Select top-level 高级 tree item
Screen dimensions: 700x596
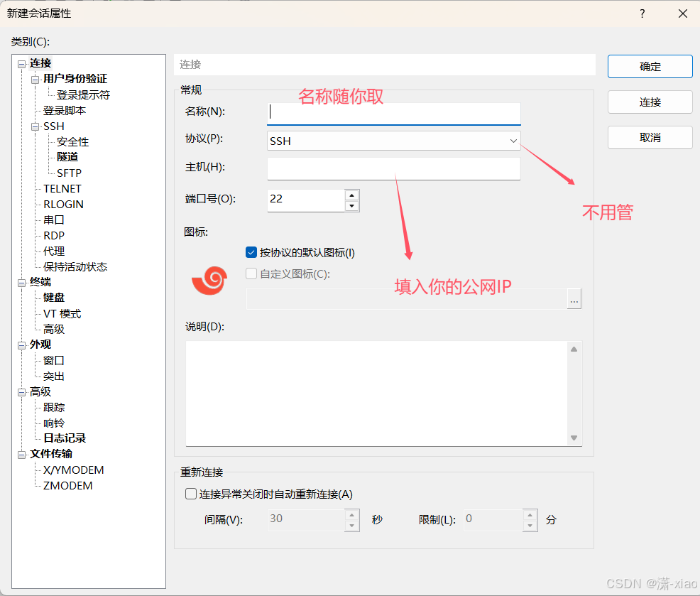point(40,392)
